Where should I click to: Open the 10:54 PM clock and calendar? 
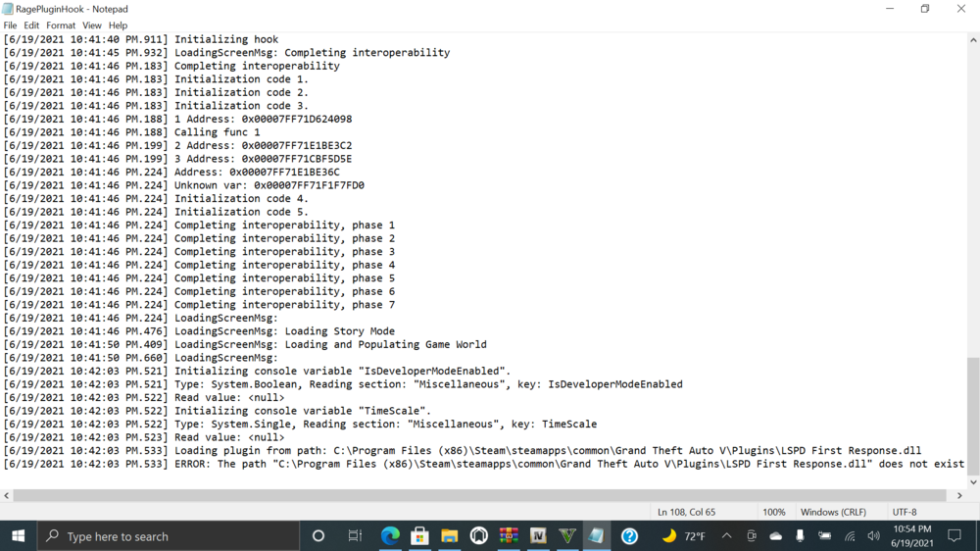[x=911, y=536]
